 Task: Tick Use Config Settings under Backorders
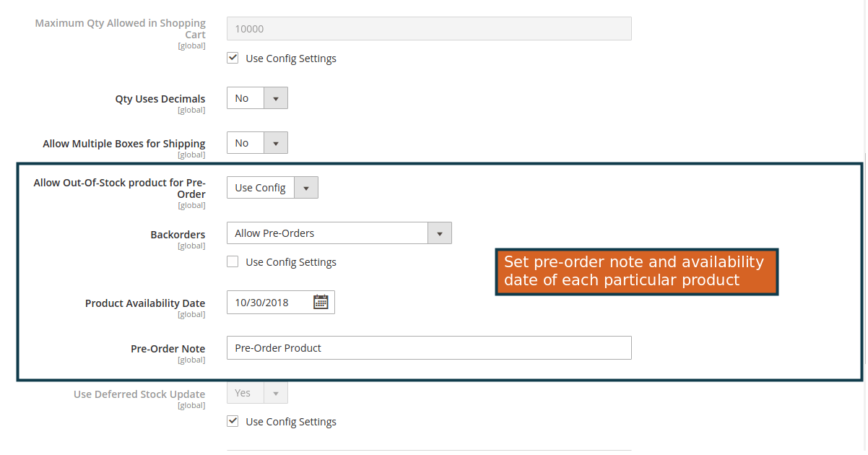pos(233,262)
